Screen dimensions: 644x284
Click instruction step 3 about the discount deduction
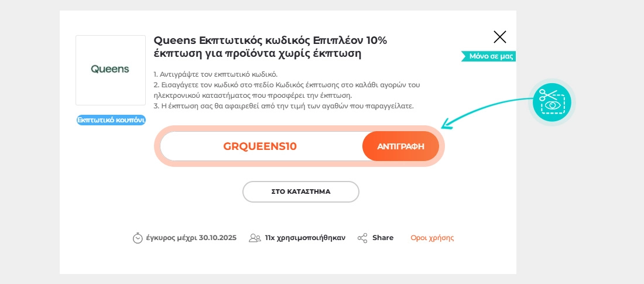pyautogui.click(x=283, y=106)
